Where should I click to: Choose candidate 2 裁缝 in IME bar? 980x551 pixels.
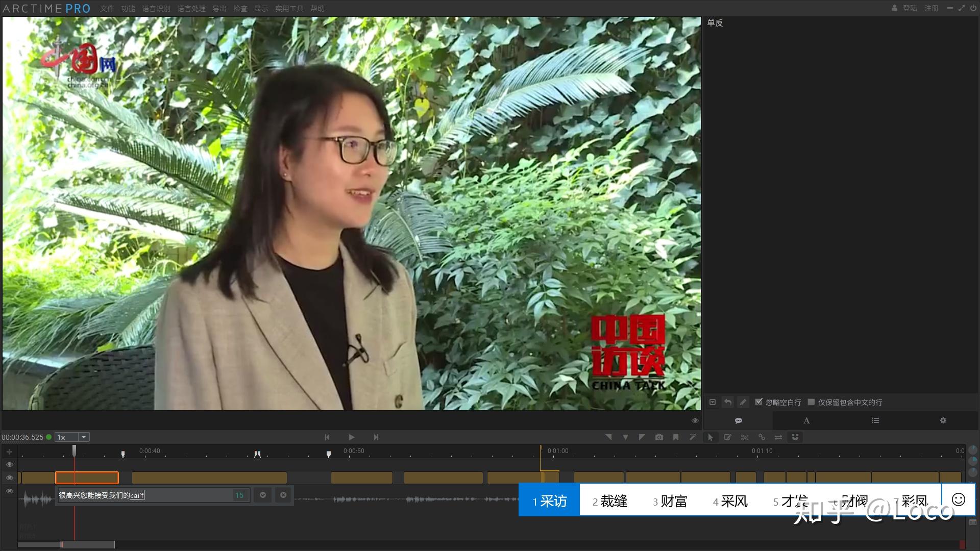click(610, 501)
